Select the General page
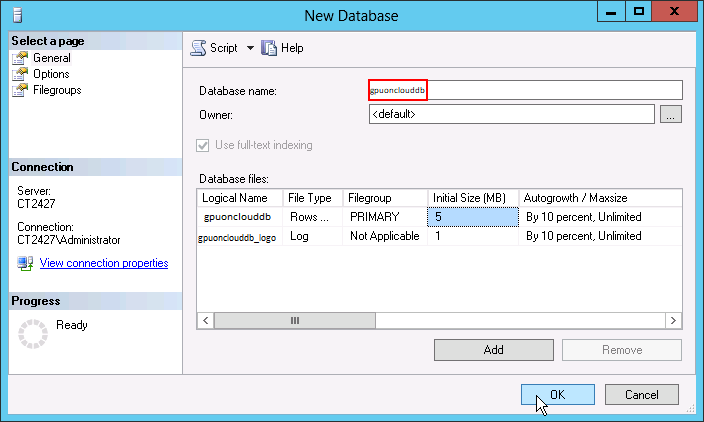The height and width of the screenshot is (422, 704). point(51,58)
